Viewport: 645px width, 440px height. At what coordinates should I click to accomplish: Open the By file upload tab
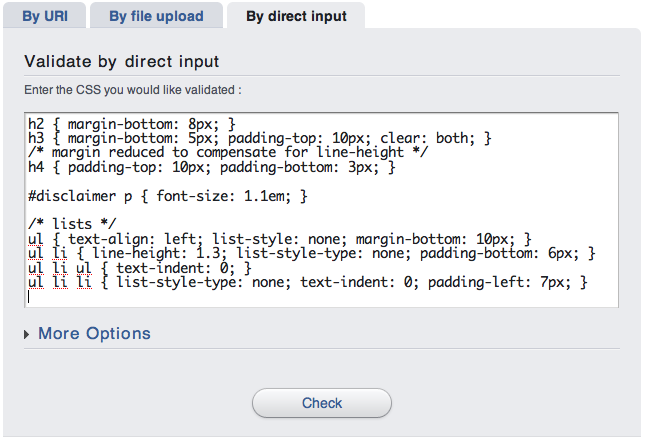click(156, 16)
